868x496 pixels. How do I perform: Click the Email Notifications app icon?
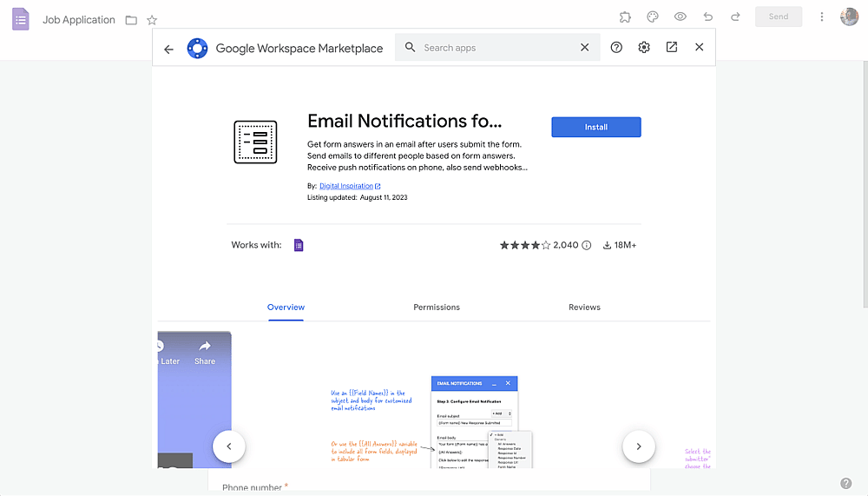[255, 142]
